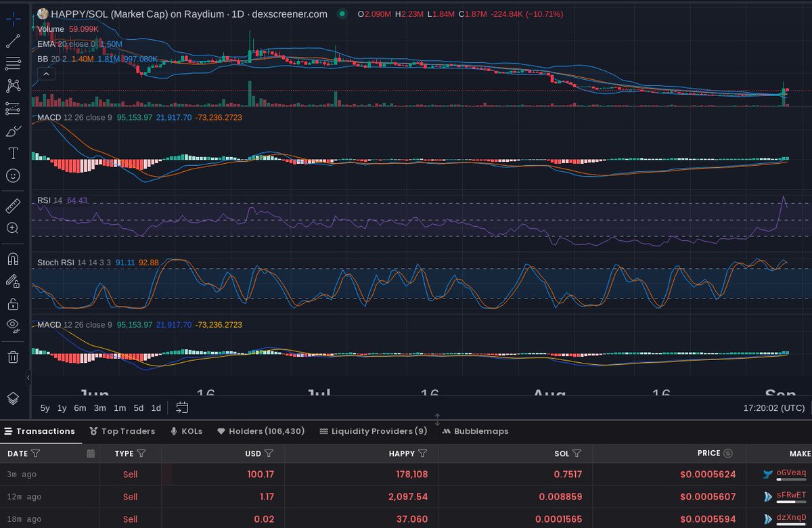Click the BB 20 2 indicator legend
Screen dimensions: 812x528
(x=97, y=59)
